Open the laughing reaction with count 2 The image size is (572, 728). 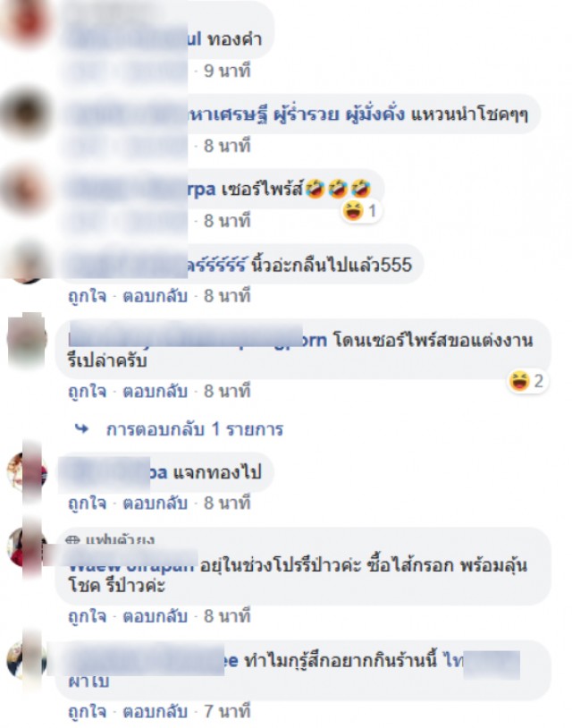pos(526,381)
